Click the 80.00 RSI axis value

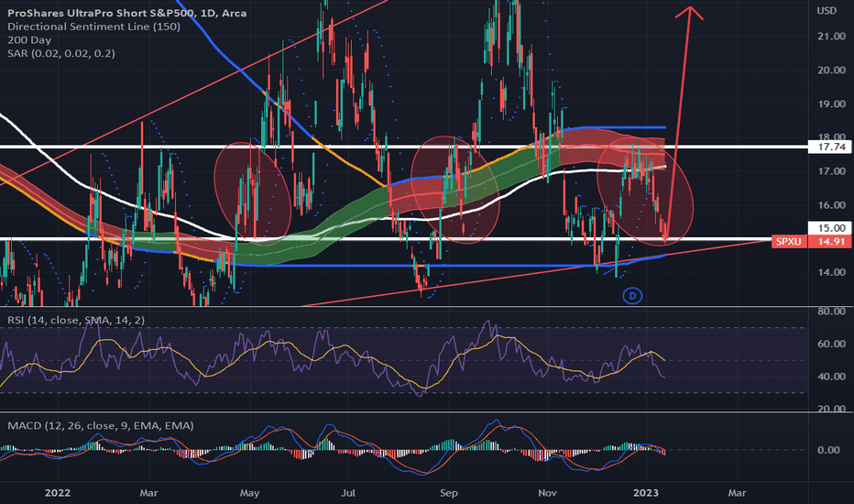click(x=831, y=312)
